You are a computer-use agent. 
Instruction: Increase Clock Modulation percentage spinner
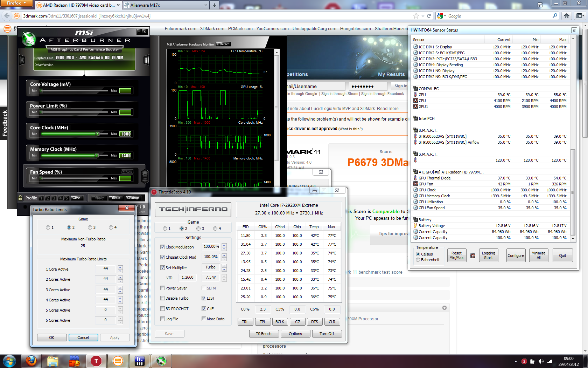coord(224,245)
